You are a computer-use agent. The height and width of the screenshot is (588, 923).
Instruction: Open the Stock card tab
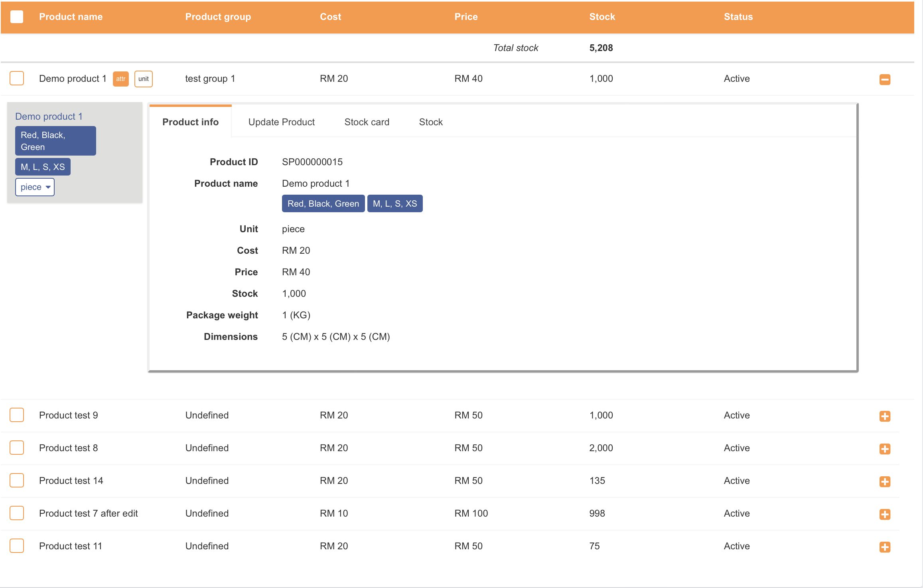[367, 122]
